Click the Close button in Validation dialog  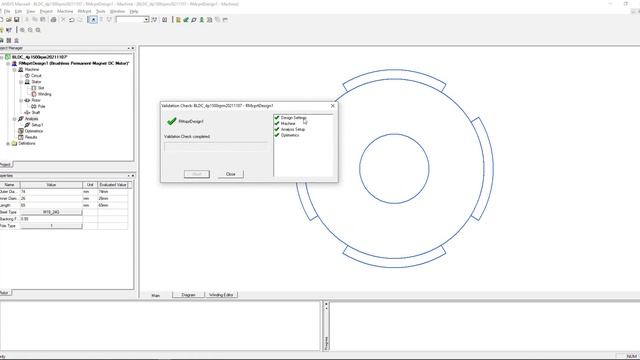[231, 174]
